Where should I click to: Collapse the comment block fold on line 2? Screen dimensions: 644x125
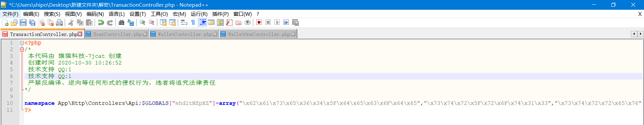point(22,49)
